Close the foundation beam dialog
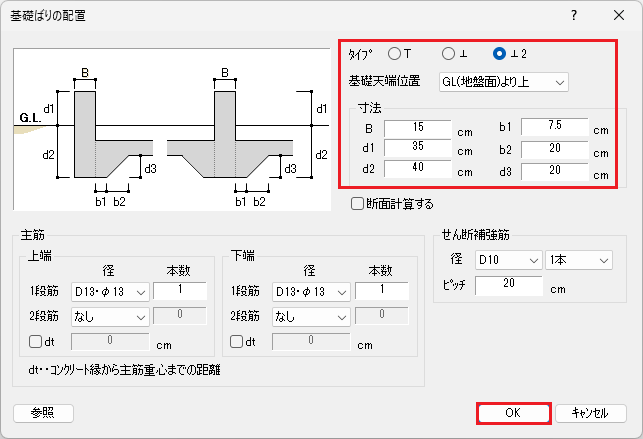 pos(618,15)
